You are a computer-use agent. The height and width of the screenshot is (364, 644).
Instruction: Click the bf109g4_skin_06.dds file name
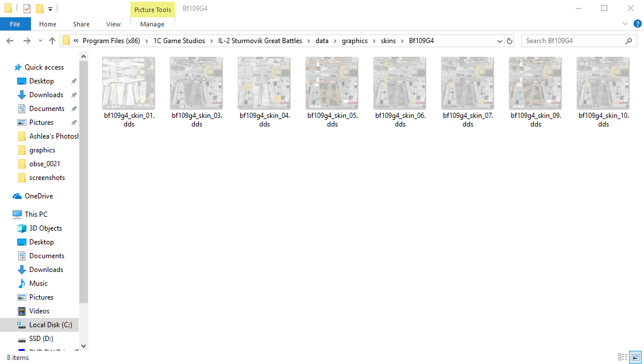click(400, 120)
